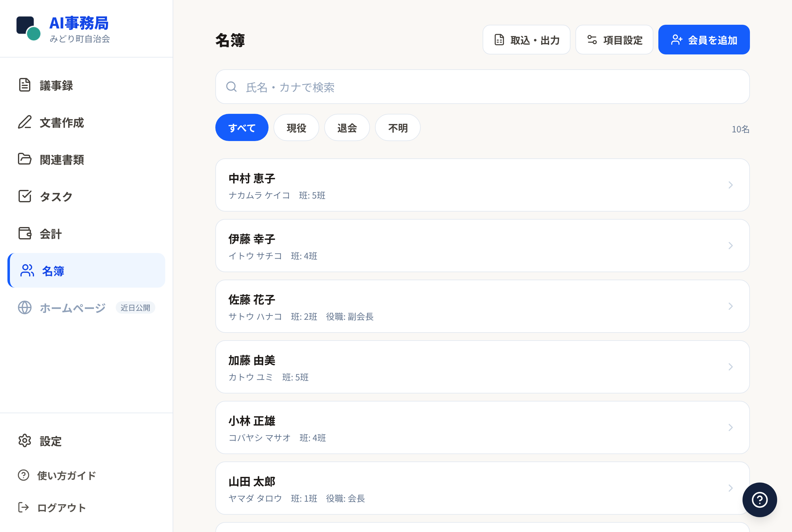Click the search magnifier icon

pyautogui.click(x=231, y=87)
